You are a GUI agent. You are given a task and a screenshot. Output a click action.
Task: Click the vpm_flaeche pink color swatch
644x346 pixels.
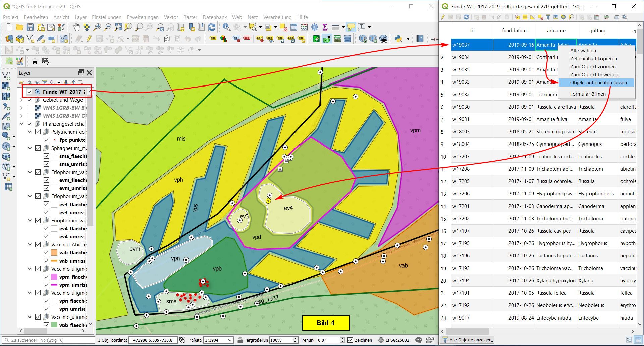[x=54, y=277]
